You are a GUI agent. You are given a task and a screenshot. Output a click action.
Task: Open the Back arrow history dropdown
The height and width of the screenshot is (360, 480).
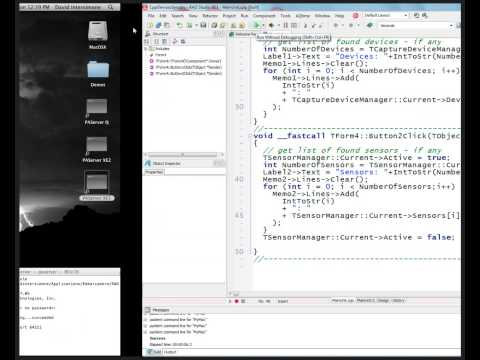[343, 26]
